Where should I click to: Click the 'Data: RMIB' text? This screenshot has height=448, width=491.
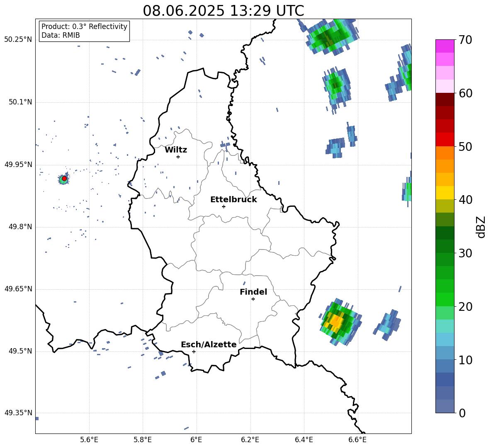(61, 35)
